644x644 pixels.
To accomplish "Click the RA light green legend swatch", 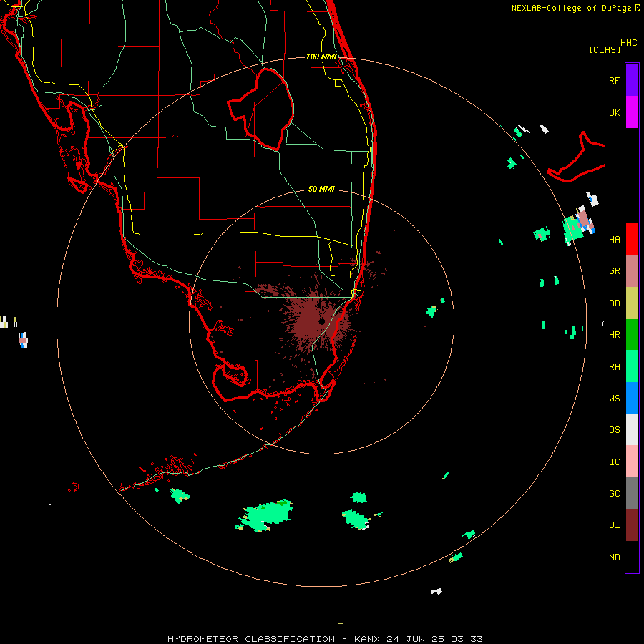I will [x=632, y=366].
